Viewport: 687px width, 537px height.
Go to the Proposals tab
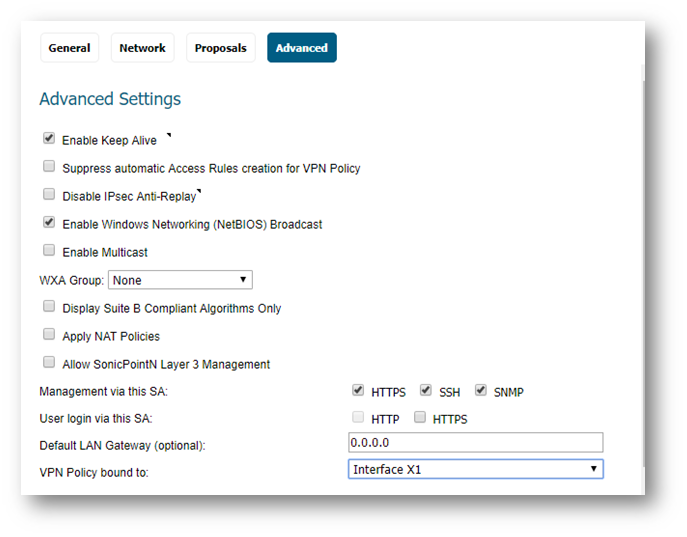pyautogui.click(x=220, y=48)
